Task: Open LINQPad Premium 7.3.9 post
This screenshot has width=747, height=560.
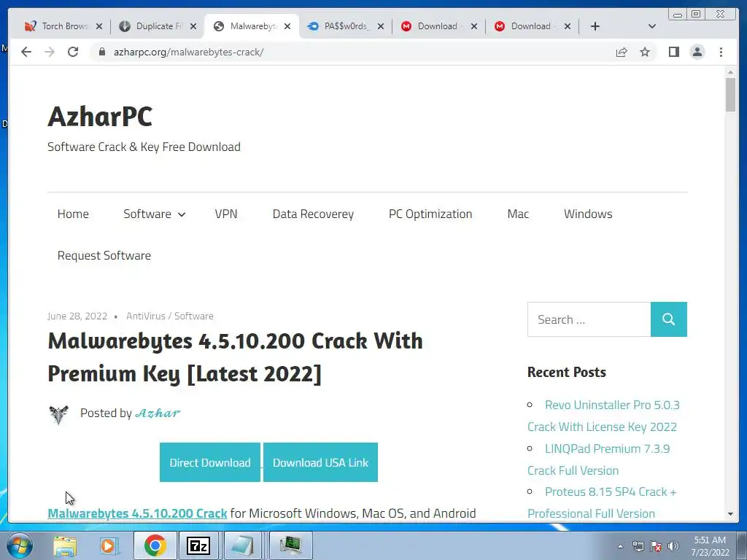Action: pos(599,459)
